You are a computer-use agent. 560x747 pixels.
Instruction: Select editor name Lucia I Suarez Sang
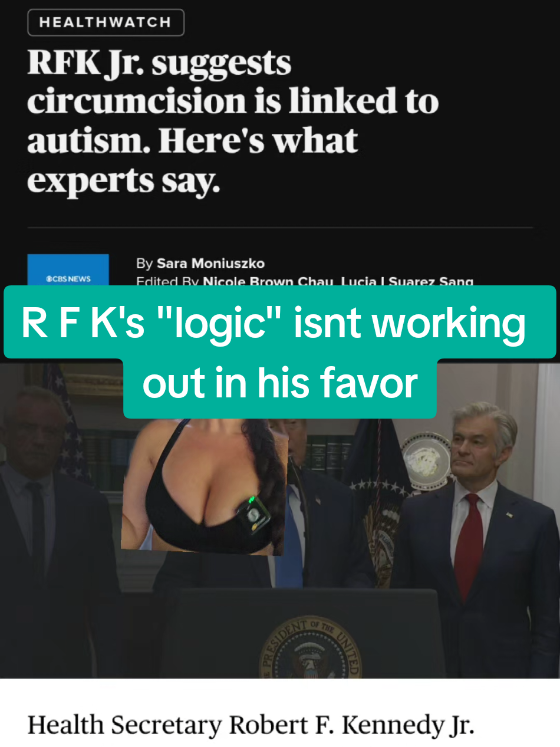point(407,281)
